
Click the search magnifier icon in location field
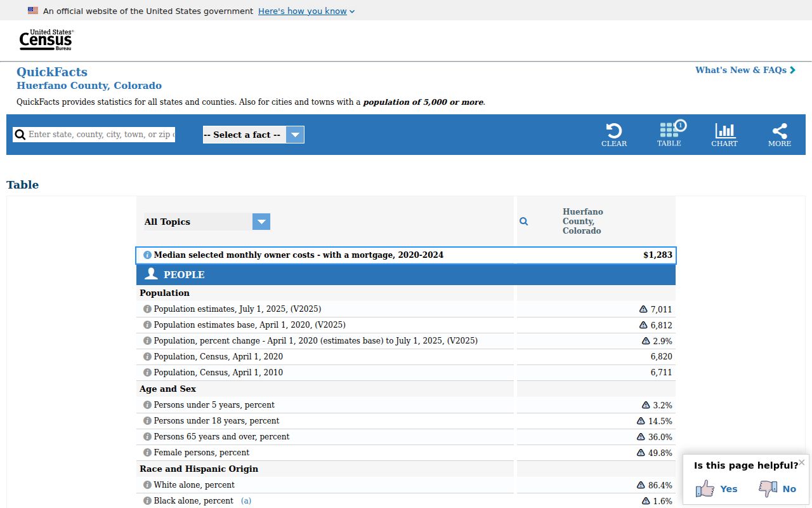pos(20,135)
